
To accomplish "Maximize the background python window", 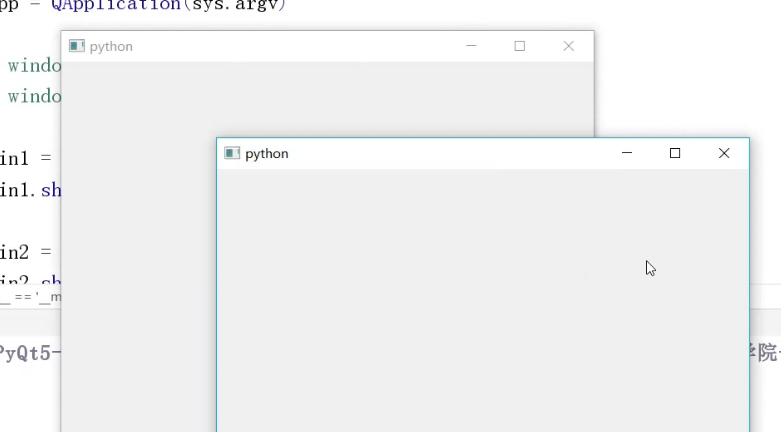I will (520, 46).
